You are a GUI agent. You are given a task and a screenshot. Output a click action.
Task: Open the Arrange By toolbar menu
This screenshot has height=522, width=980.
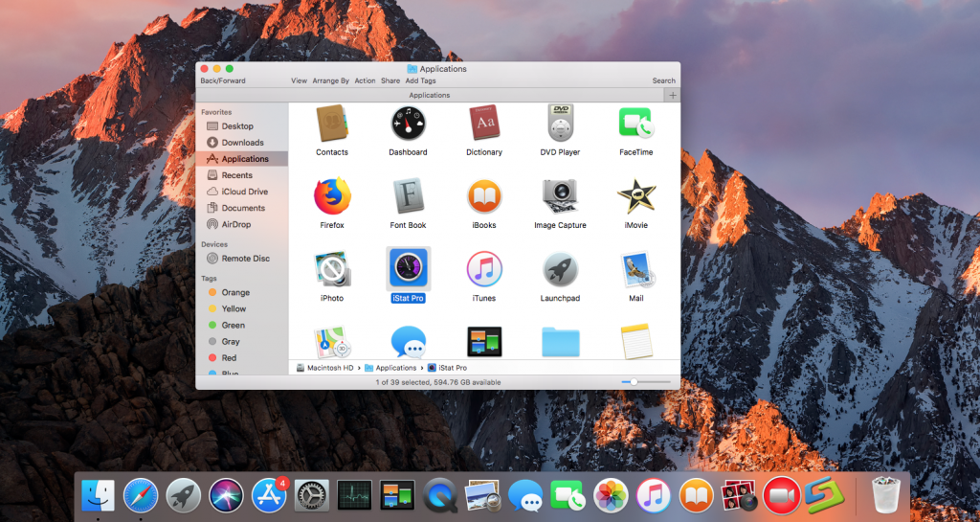coord(330,80)
